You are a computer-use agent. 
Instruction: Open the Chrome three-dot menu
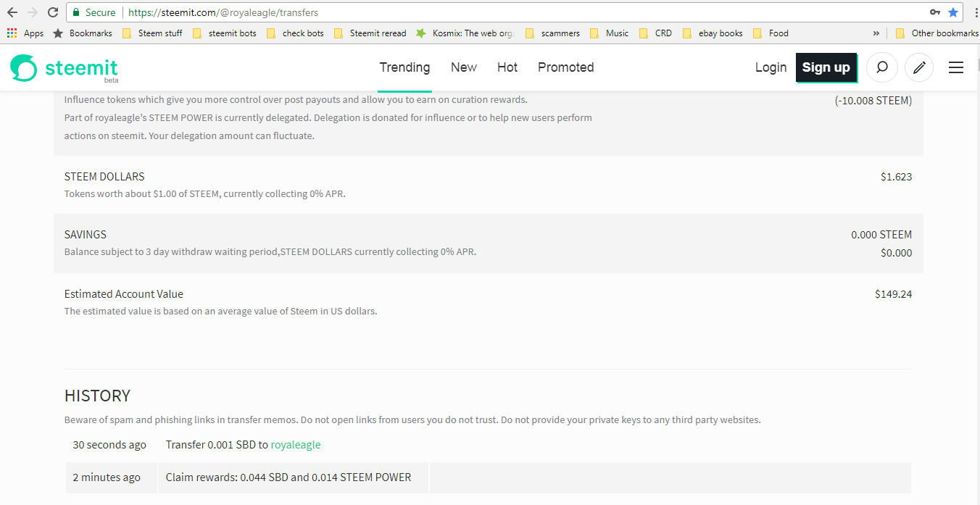(976, 12)
